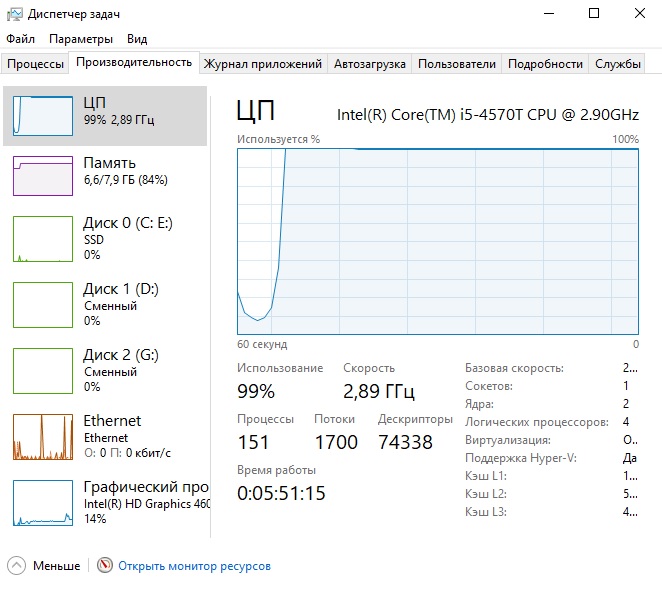Click the resource monitor icon at bottom
The width and height of the screenshot is (662, 590).
105,566
